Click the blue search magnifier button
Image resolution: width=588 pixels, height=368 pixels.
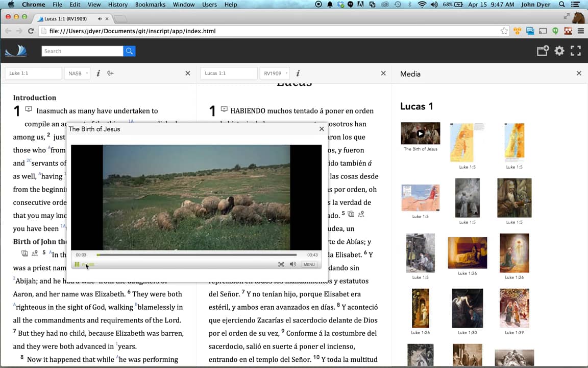(129, 51)
